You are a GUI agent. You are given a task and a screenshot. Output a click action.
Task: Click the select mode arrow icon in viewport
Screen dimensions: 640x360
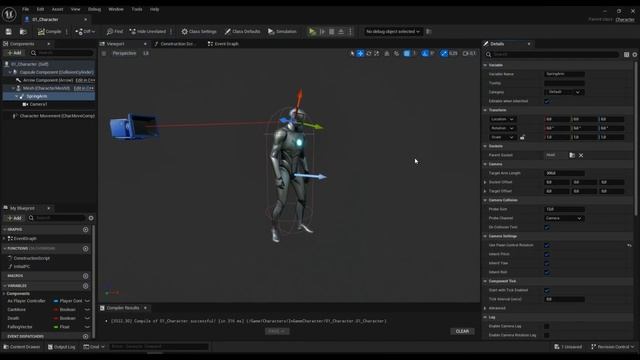pos(352,53)
